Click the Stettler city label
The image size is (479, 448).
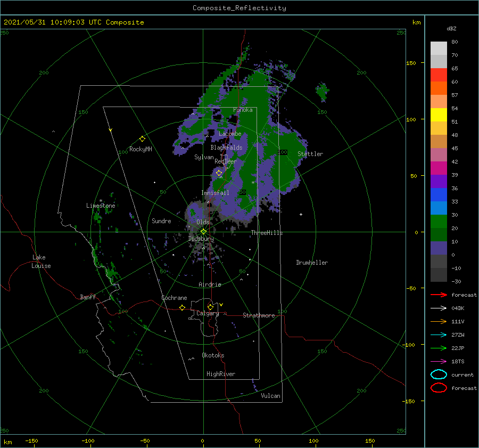[310, 154]
